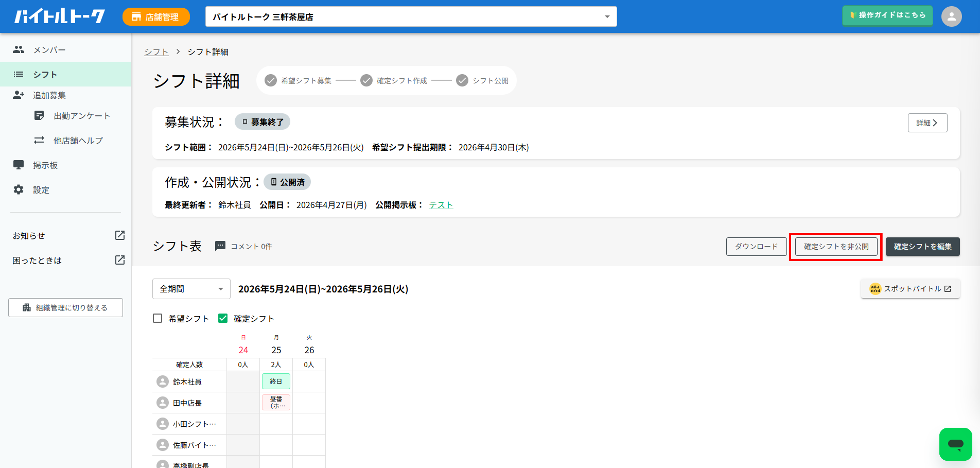Open メンバー menu in sidebar
Screen dimensions: 980x468
[x=66, y=49]
